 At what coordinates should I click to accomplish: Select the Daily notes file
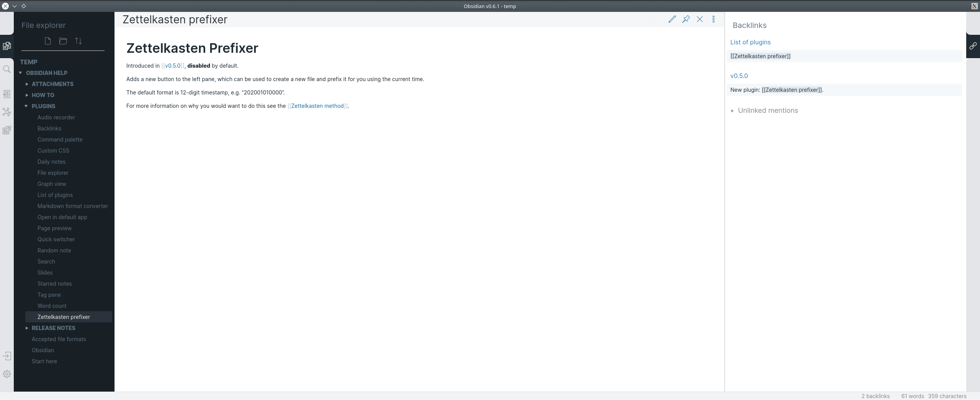52,162
